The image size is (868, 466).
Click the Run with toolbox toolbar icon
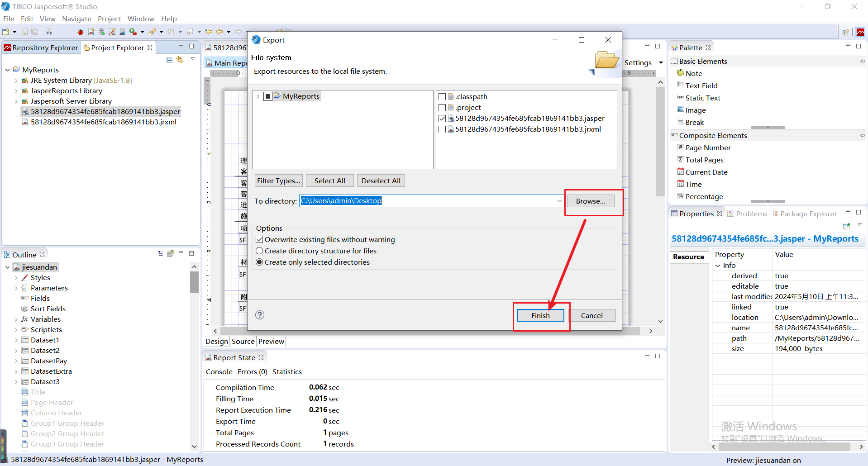tap(133, 32)
